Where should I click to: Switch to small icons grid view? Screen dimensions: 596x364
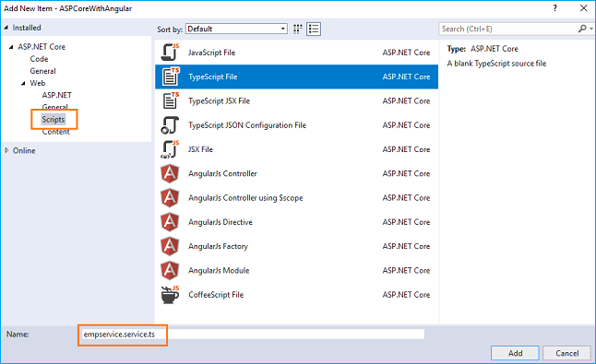pos(298,29)
